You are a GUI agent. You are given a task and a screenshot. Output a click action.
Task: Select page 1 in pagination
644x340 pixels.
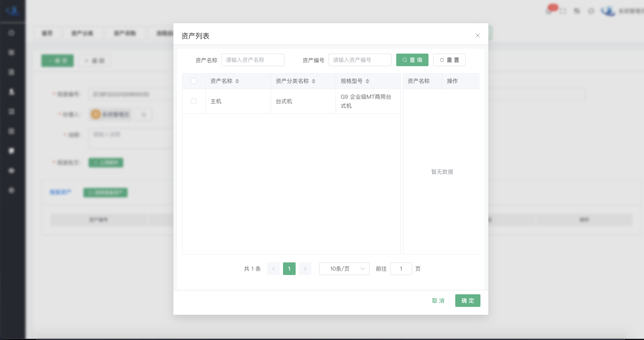pyautogui.click(x=289, y=268)
